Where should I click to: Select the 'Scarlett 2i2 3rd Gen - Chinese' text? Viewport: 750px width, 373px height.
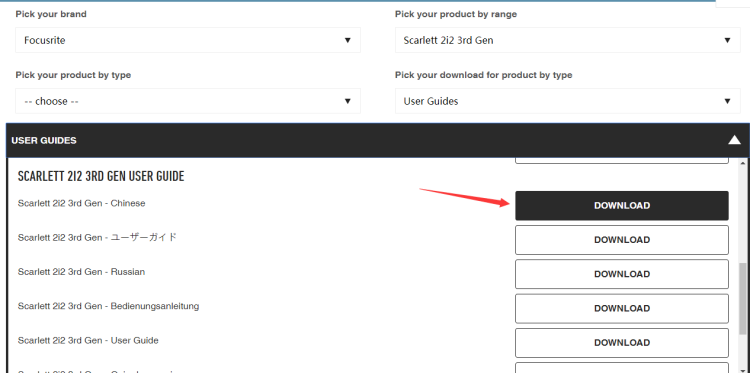pyautogui.click(x=81, y=203)
